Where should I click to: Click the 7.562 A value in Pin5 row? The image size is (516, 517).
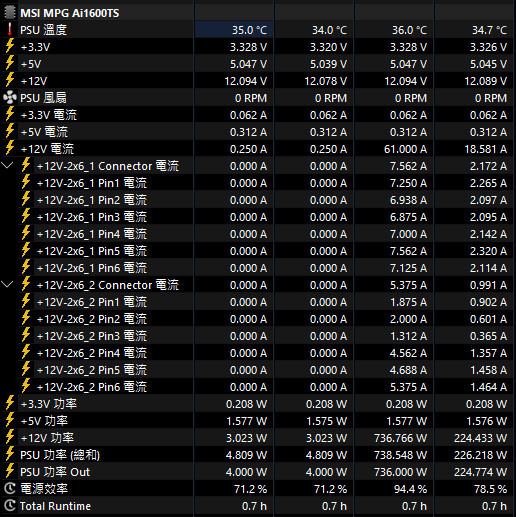[408, 251]
